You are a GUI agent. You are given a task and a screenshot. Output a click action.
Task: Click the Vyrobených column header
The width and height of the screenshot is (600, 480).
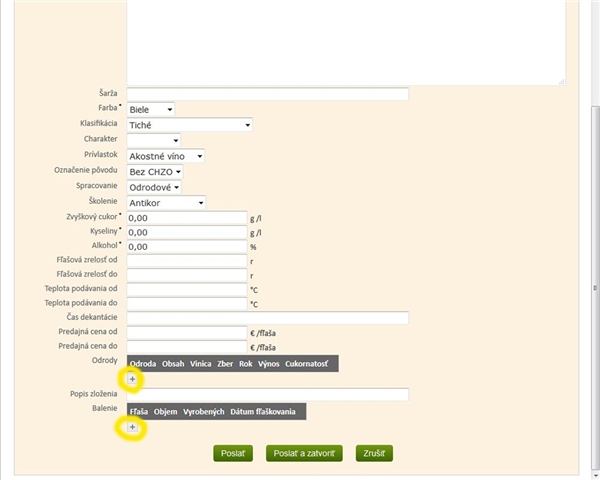coord(204,411)
